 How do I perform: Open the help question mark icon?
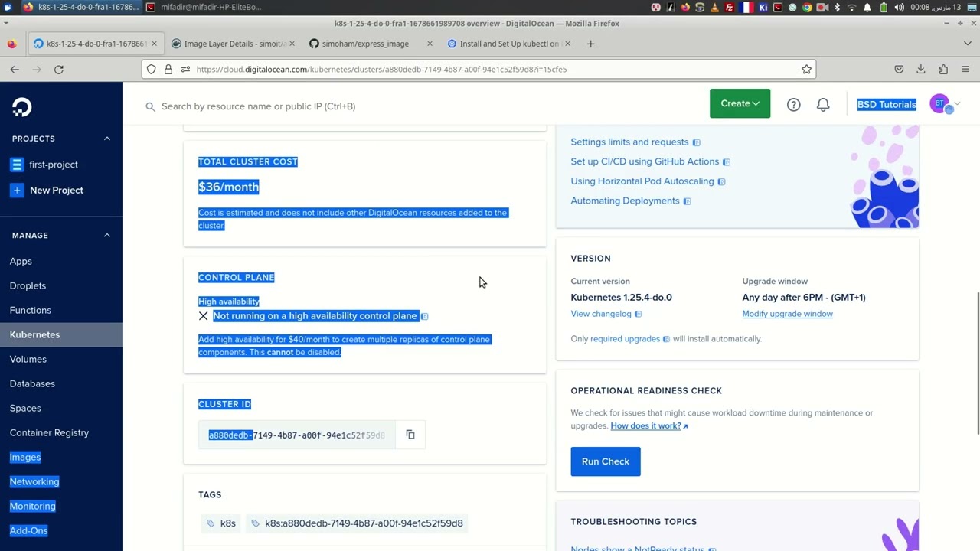point(794,105)
